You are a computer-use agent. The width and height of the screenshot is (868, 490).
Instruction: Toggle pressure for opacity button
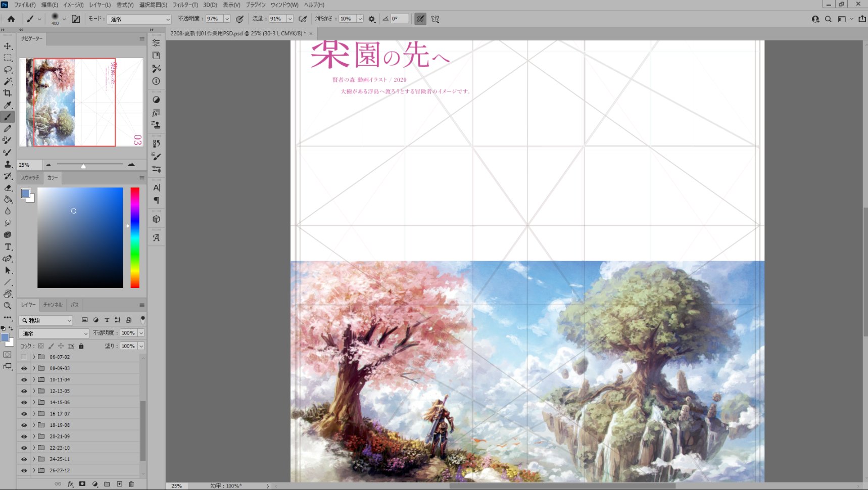(x=239, y=19)
